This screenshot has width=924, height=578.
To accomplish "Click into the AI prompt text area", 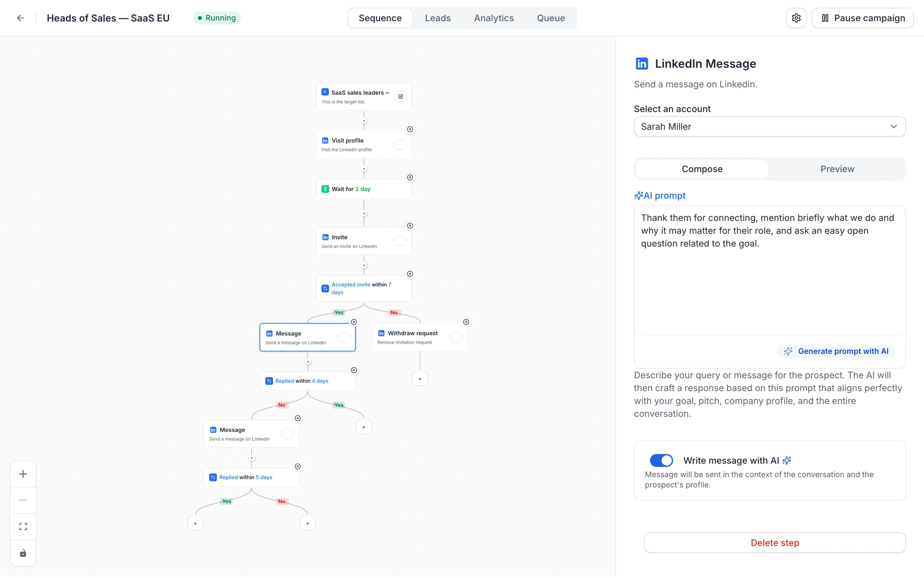I will [x=770, y=271].
